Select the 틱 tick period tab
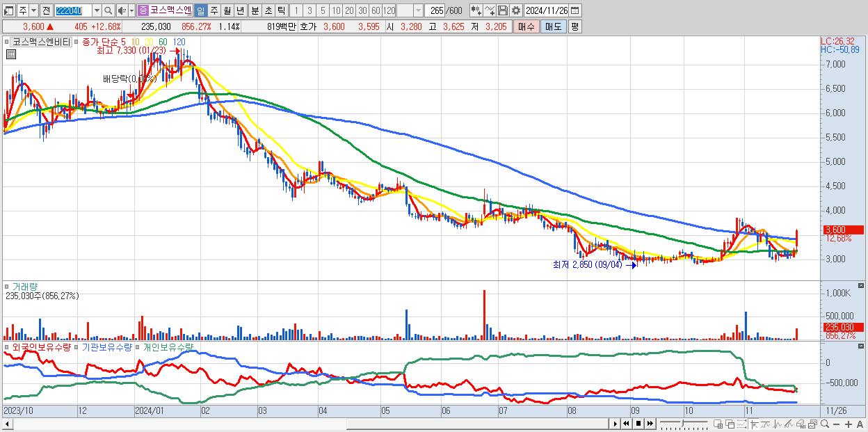 click(281, 10)
